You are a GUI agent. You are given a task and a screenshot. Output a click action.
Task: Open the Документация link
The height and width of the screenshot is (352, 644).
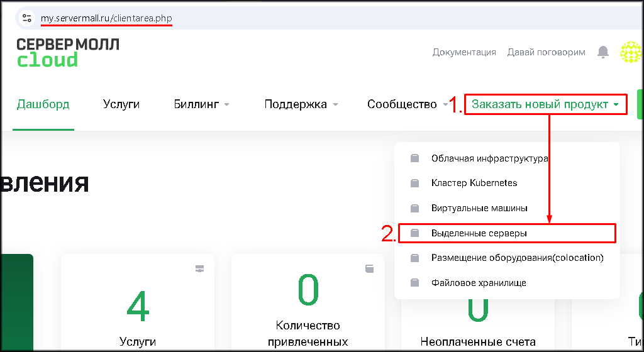(464, 52)
